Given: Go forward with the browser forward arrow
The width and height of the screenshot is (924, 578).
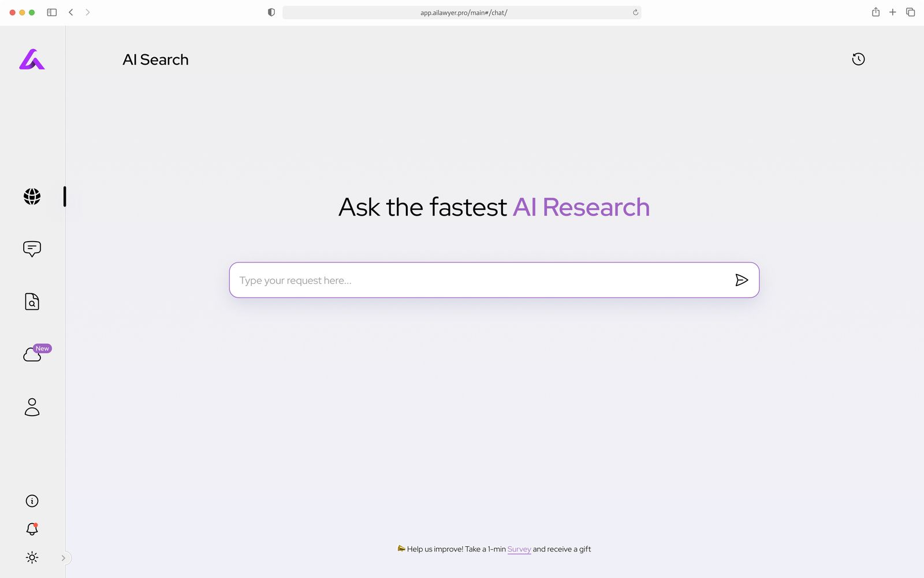Looking at the screenshot, I should point(88,12).
